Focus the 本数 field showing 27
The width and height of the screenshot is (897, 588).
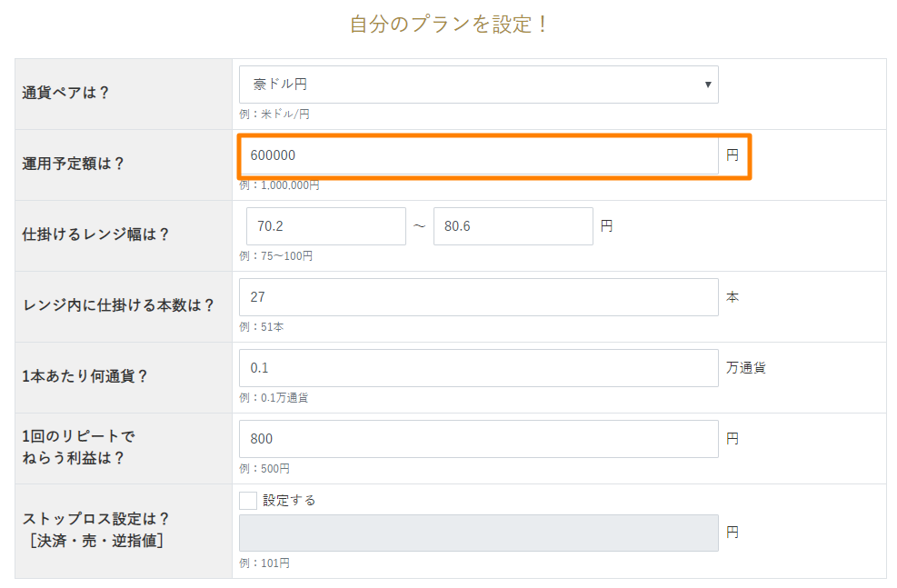[x=478, y=297]
